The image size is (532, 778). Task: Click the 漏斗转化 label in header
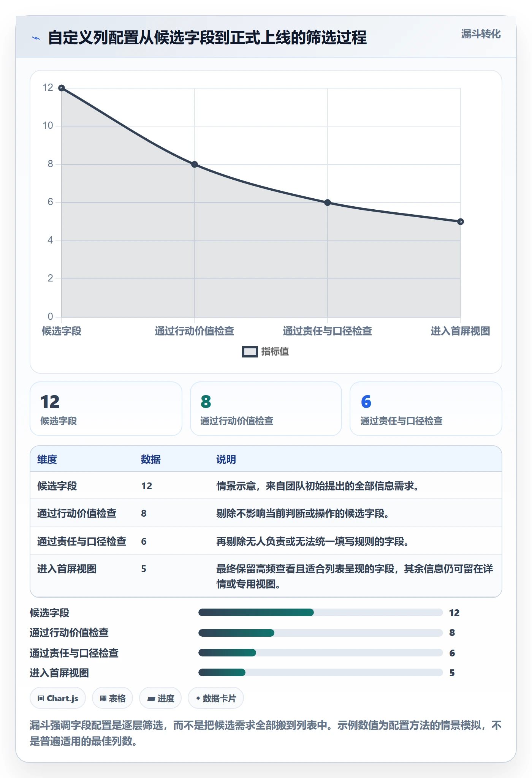[481, 34]
